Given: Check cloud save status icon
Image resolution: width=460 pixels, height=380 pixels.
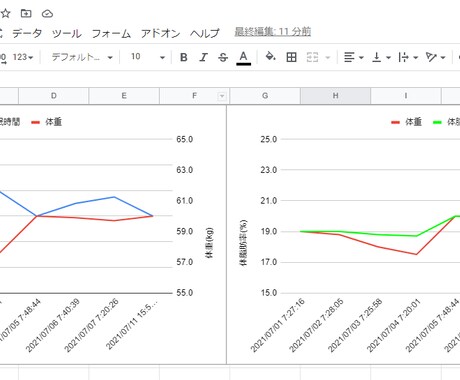Looking at the screenshot, I should (x=47, y=14).
